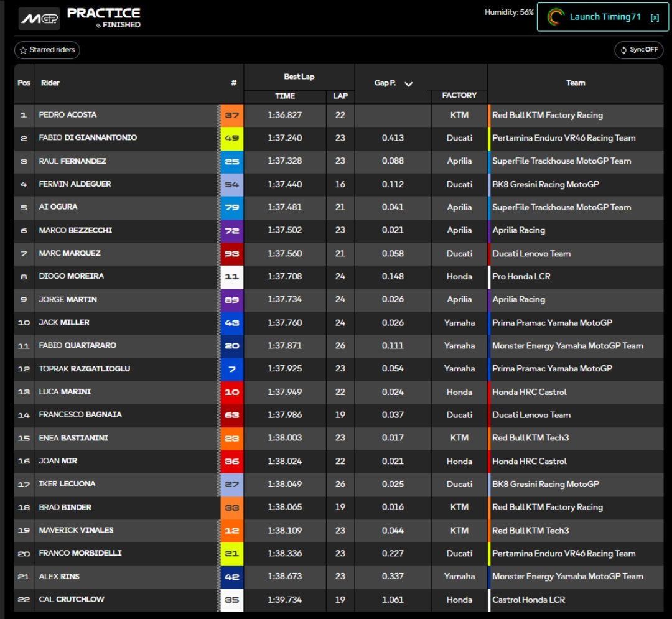Click the # column header
The image size is (672, 619).
(233, 83)
